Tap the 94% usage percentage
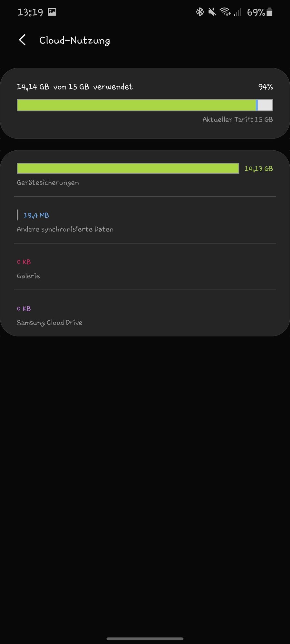 pos(266,87)
